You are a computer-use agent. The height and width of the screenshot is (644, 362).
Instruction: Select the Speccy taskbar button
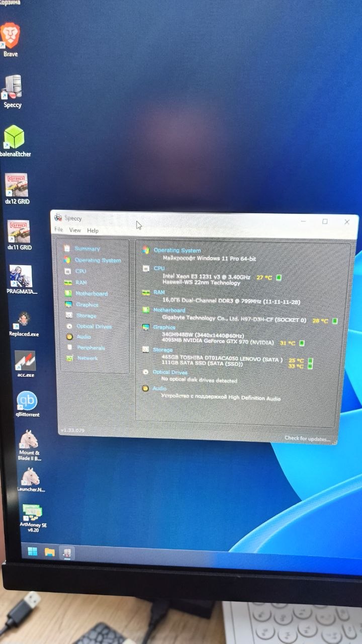coord(66,553)
